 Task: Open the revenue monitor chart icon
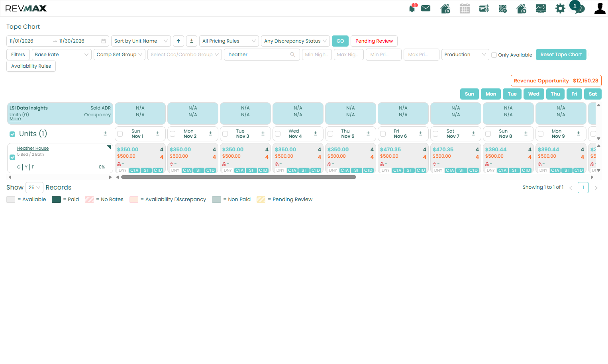[541, 8]
